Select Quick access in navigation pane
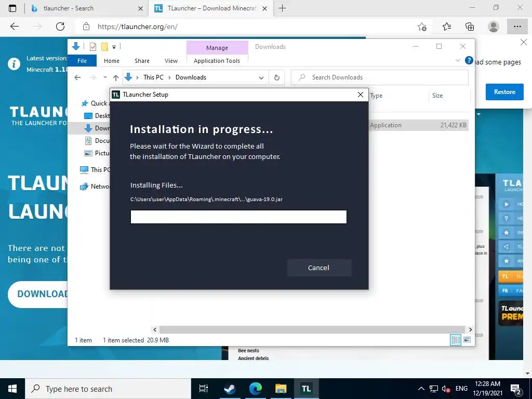Viewport: 532px width, 399px height. pos(95,103)
